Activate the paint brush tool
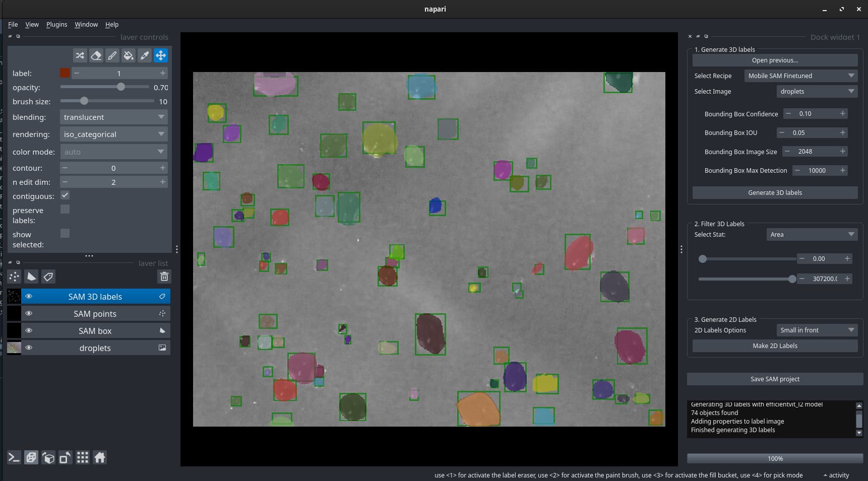This screenshot has height=481, width=868. pos(112,55)
